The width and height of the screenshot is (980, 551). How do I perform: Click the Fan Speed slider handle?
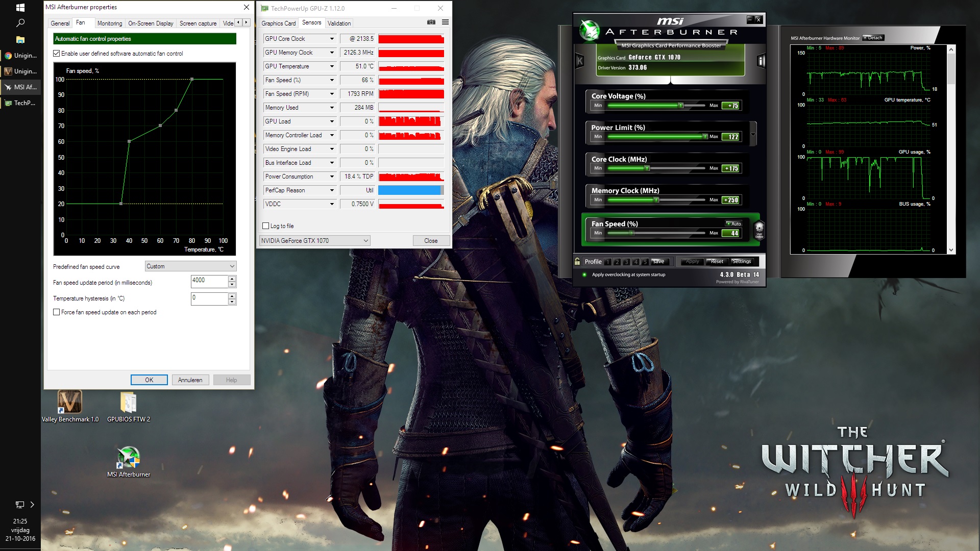(632, 233)
